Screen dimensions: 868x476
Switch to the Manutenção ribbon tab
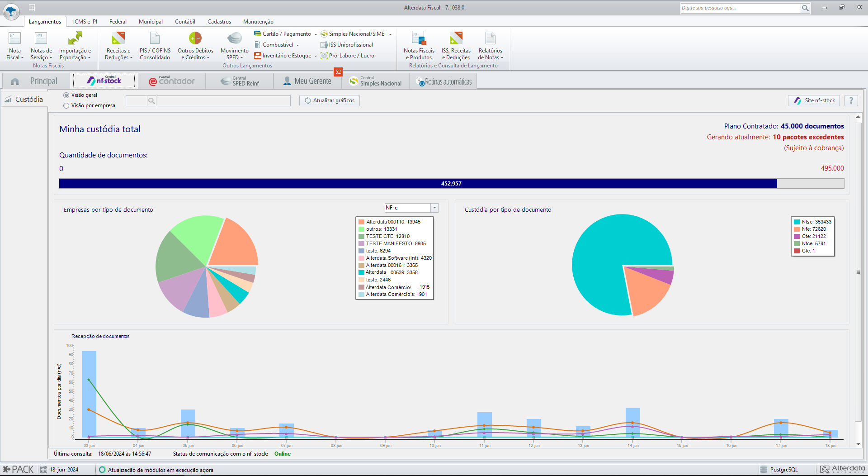(258, 22)
